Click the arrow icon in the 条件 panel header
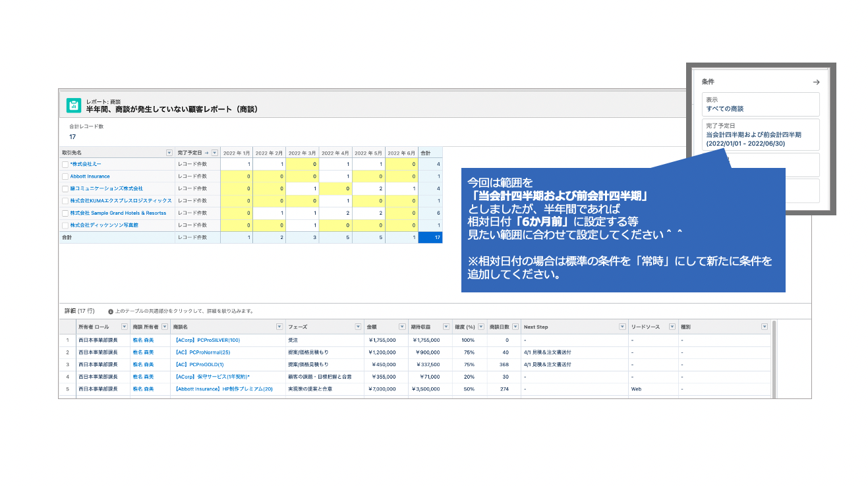The image size is (868, 486). 816,82
